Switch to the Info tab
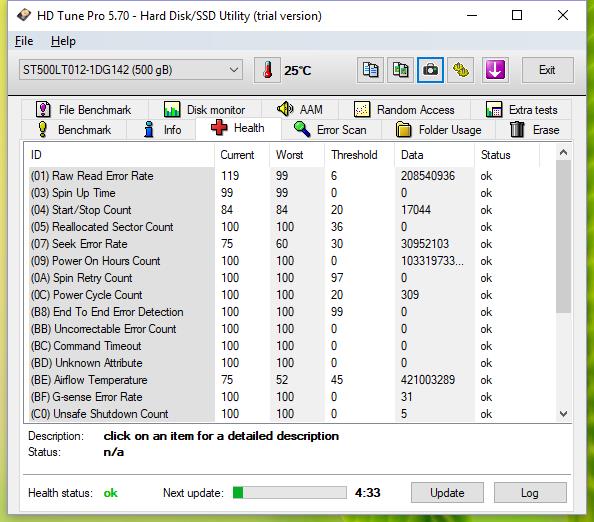 161,130
